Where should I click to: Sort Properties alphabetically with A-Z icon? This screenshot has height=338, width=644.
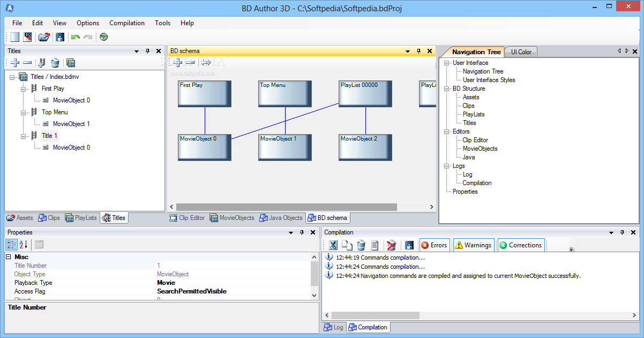pyautogui.click(x=24, y=245)
